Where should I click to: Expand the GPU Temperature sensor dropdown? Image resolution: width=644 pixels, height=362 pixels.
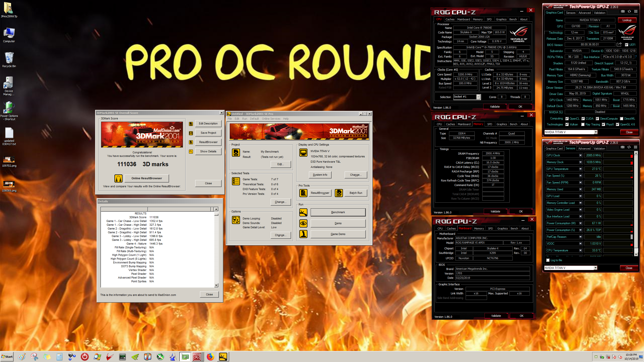coord(580,169)
